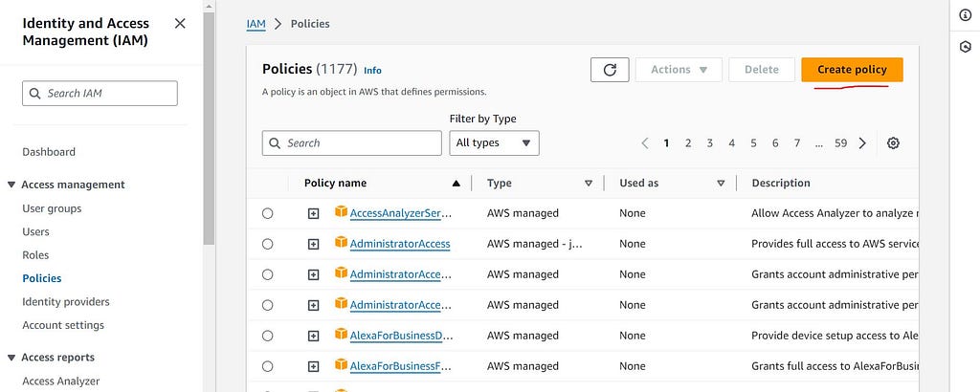Click the sidebar vertical scrollbar

point(209,128)
